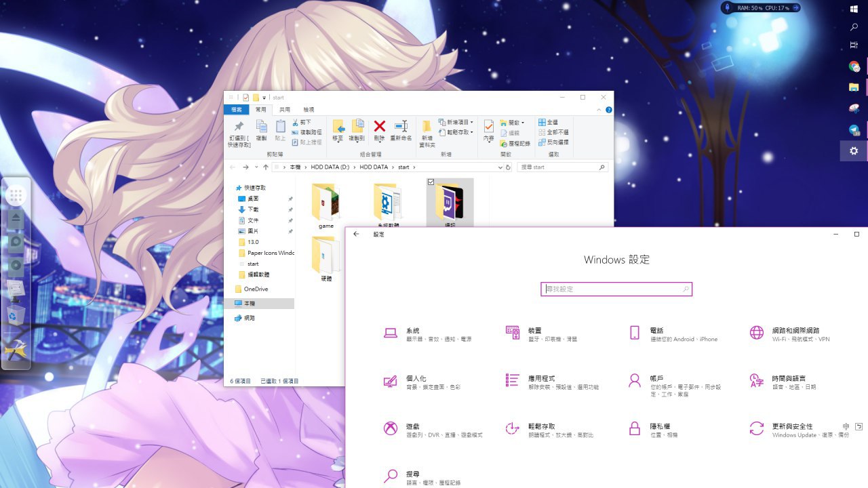Click Invert selection (反向選擇) in ribbon
Image resolution: width=868 pixels, height=488 pixels.
(x=553, y=142)
